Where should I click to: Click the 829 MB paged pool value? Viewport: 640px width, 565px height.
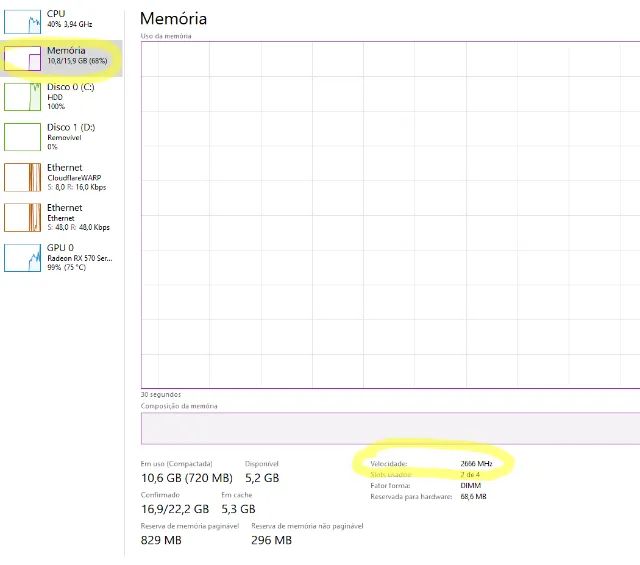[x=161, y=540]
